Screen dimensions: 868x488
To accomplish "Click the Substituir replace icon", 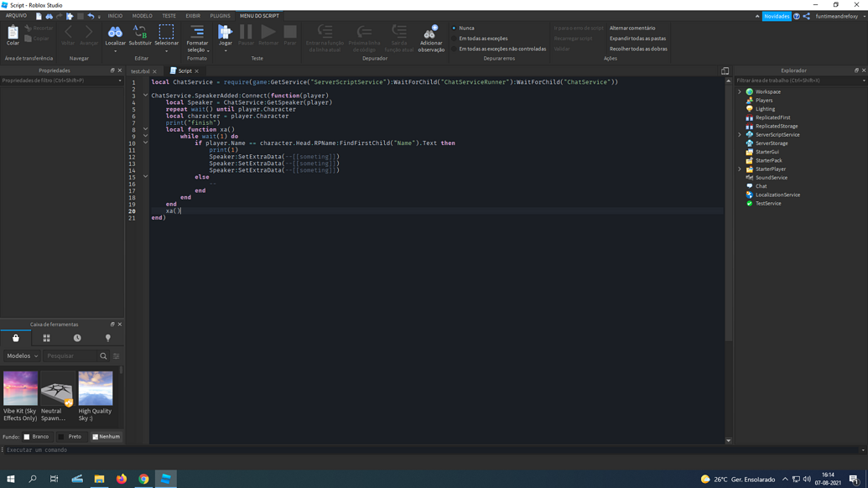I will pos(140,32).
